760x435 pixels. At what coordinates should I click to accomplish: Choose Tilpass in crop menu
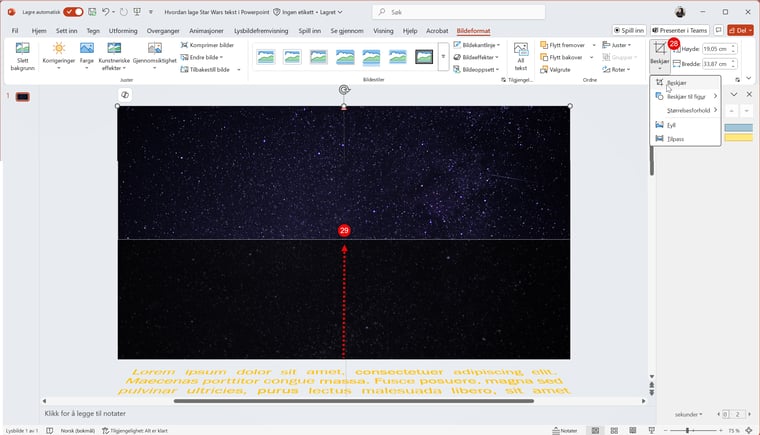click(685, 139)
